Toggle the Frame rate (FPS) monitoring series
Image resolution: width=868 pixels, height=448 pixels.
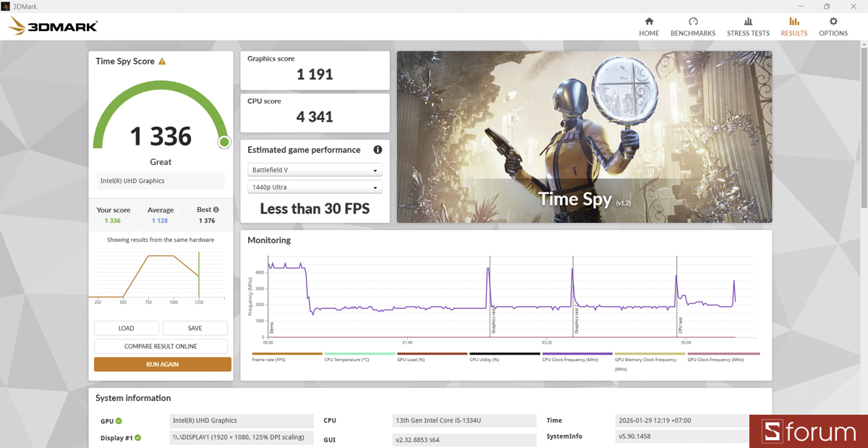pos(287,354)
